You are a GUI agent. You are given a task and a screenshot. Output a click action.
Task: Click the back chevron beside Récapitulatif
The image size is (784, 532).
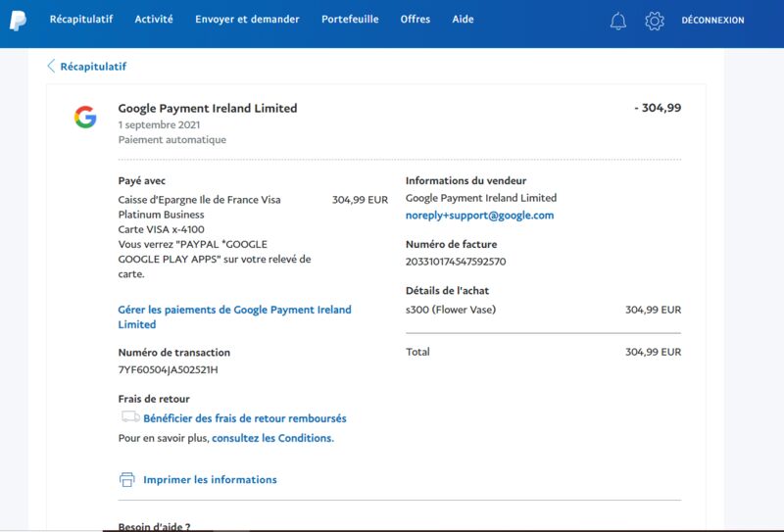tap(51, 66)
